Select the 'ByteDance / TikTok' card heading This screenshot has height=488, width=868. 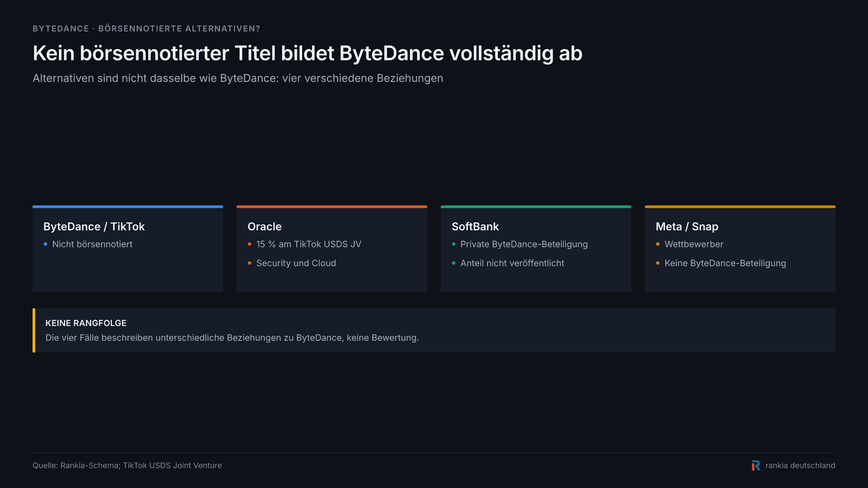pos(94,227)
